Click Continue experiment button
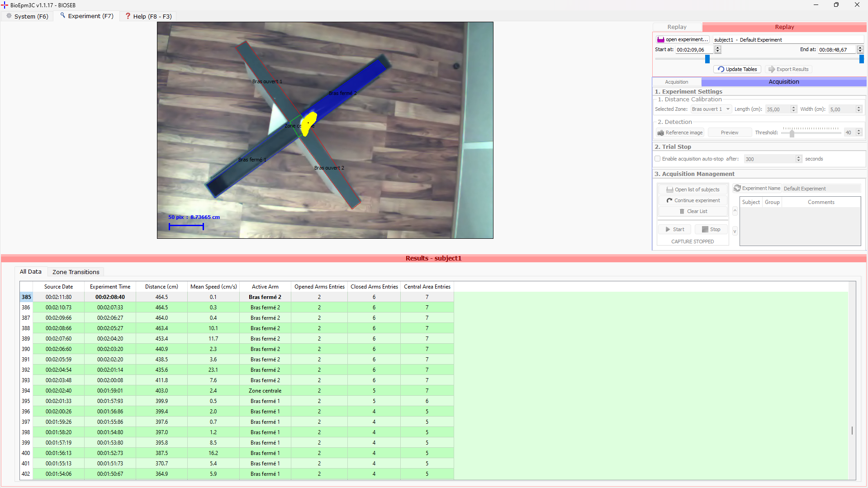The image size is (868, 488). (693, 200)
